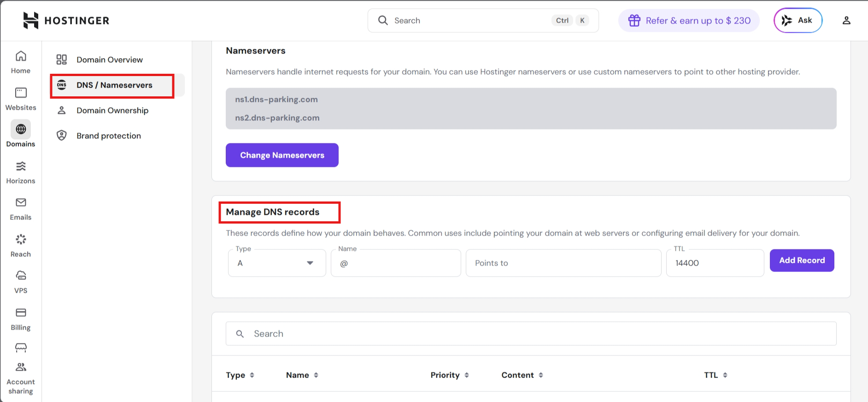Open the record Type dropdown
The image size is (868, 402).
pyautogui.click(x=277, y=263)
